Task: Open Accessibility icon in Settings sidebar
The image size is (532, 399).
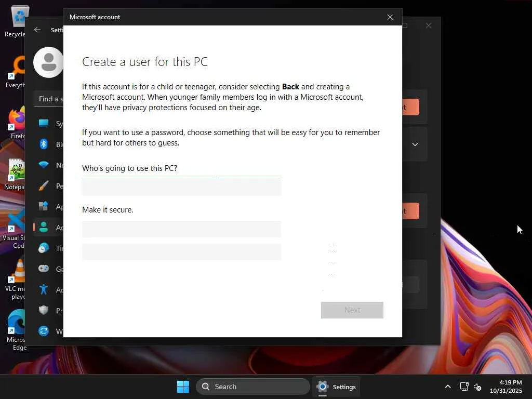Action: point(44,289)
